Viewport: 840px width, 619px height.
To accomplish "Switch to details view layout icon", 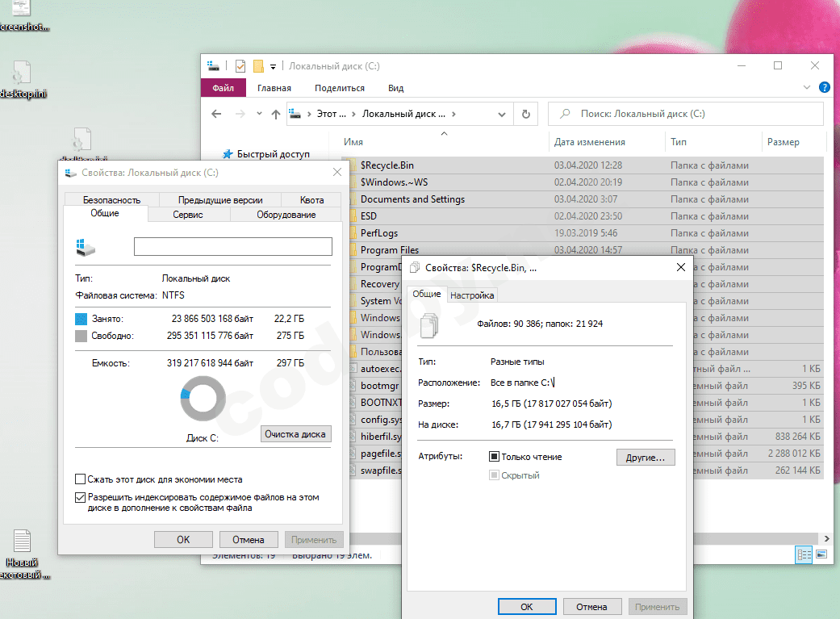I will pos(804,554).
